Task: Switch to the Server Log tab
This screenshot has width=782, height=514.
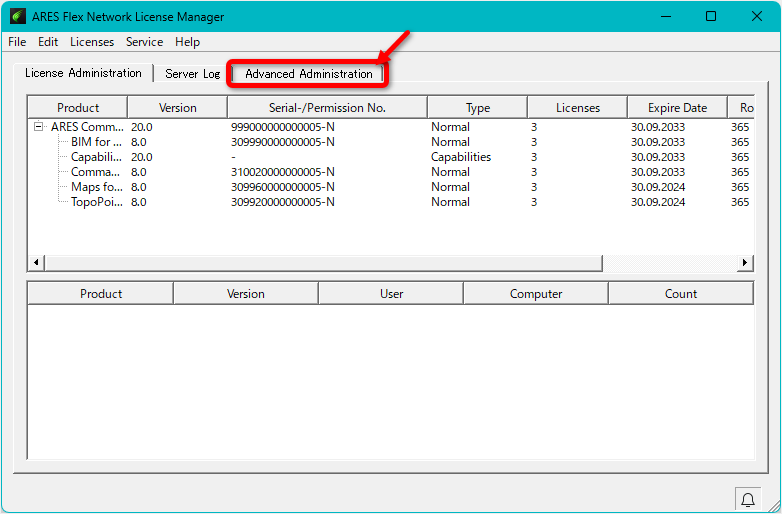Action: [193, 74]
